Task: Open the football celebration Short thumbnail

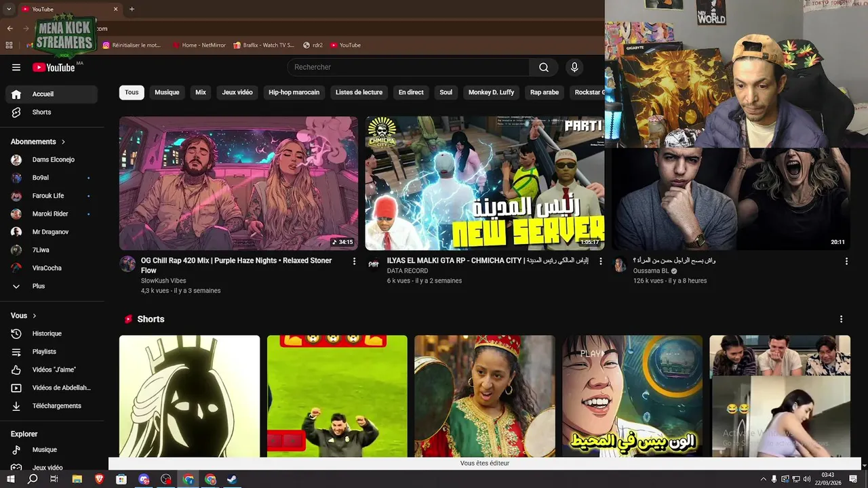Action: pos(337,396)
